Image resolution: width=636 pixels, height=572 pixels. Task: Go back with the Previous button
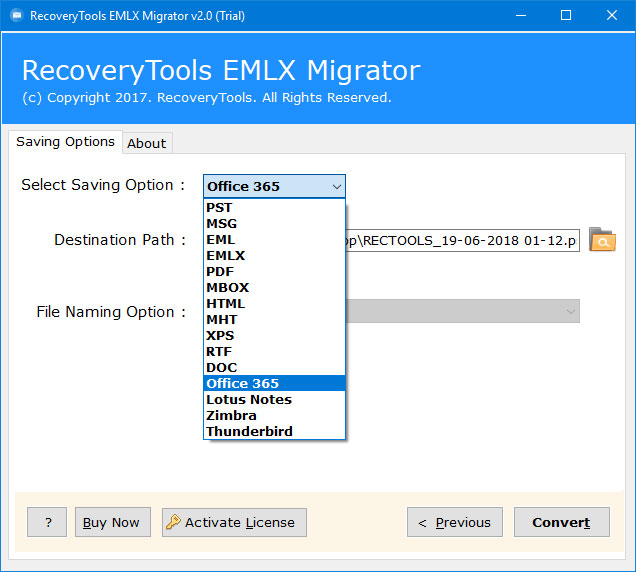[x=454, y=522]
